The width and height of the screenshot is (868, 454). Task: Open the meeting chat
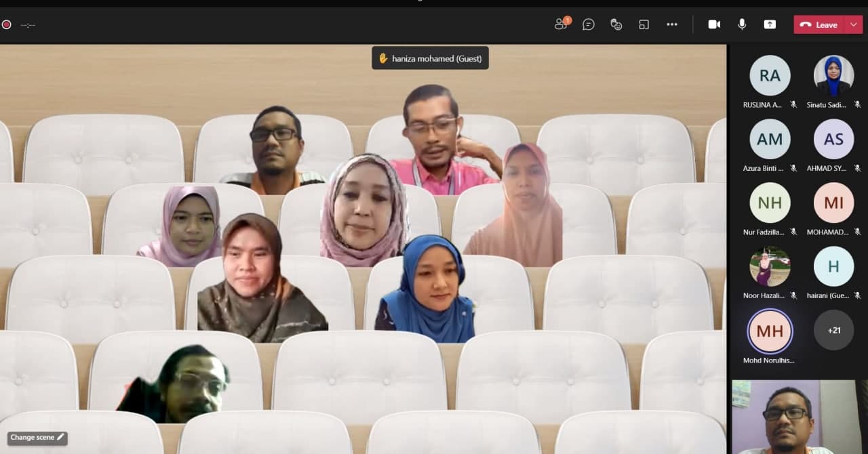point(589,24)
